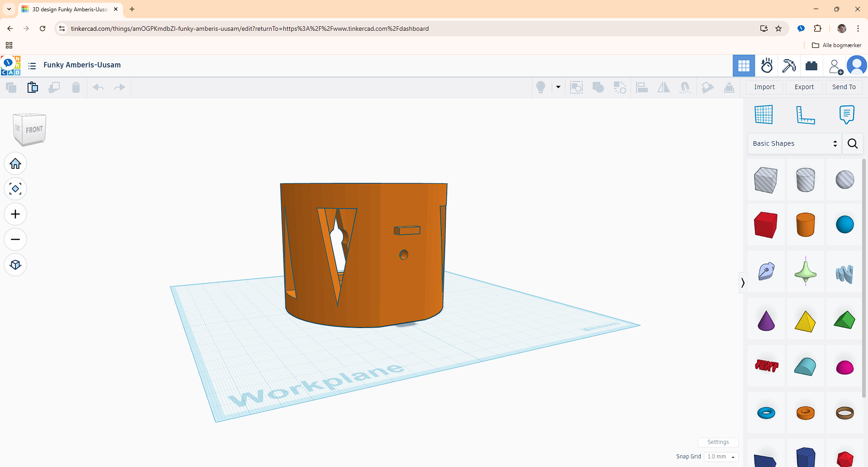Click the Export button
This screenshot has width=868, height=467.
pos(804,87)
